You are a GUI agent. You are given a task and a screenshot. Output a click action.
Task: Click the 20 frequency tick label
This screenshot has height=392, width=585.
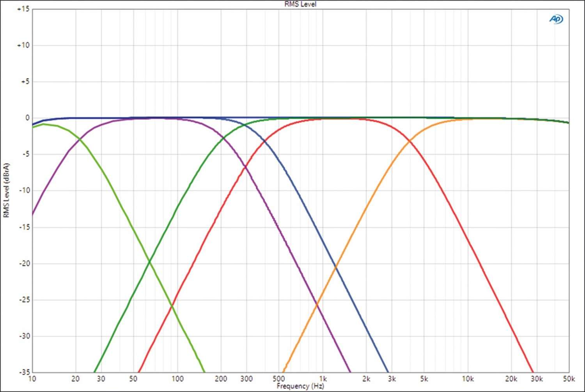pos(76,379)
